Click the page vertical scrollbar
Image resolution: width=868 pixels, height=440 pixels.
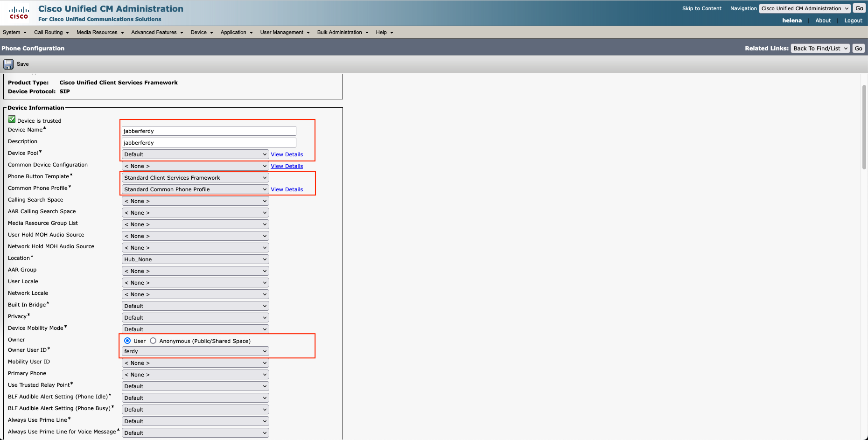[x=864, y=127]
